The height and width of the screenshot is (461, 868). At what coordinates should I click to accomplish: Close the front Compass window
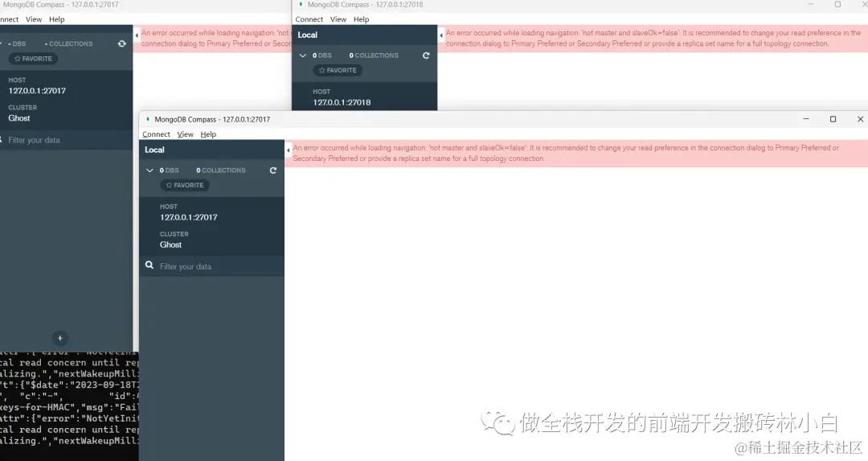[x=860, y=119]
